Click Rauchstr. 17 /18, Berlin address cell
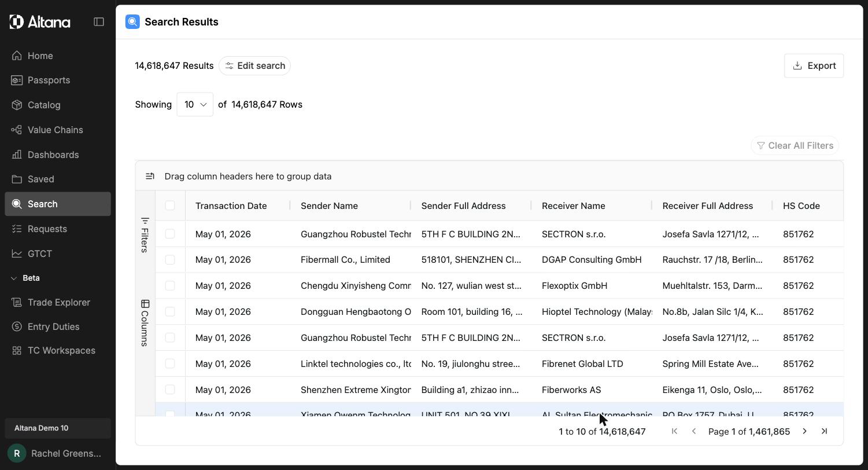This screenshot has height=470, width=868. 712,260
